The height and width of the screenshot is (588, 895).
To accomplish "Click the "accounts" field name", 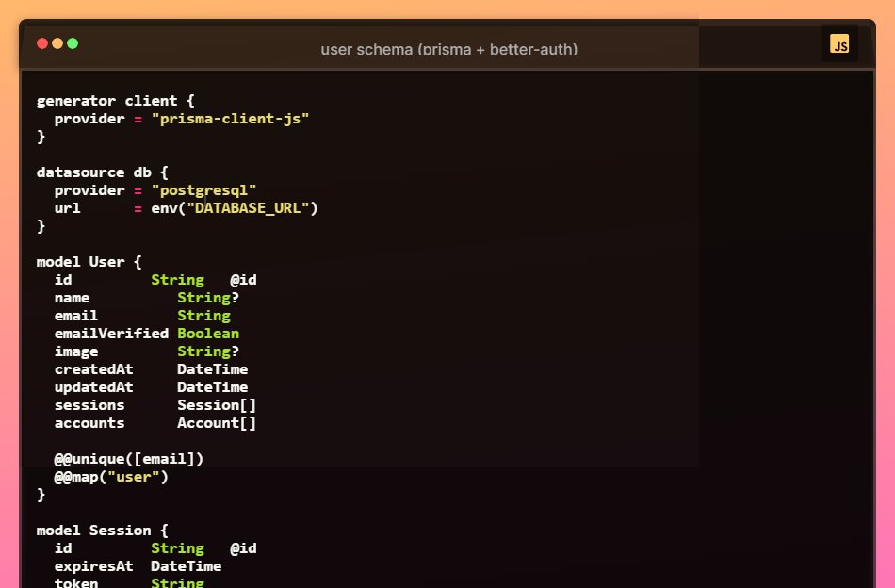I will [89, 423].
